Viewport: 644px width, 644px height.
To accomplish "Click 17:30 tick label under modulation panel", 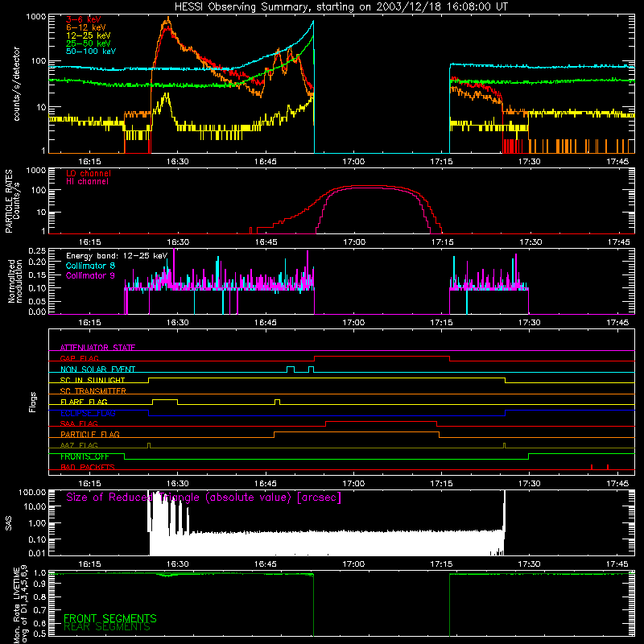I will (530, 323).
